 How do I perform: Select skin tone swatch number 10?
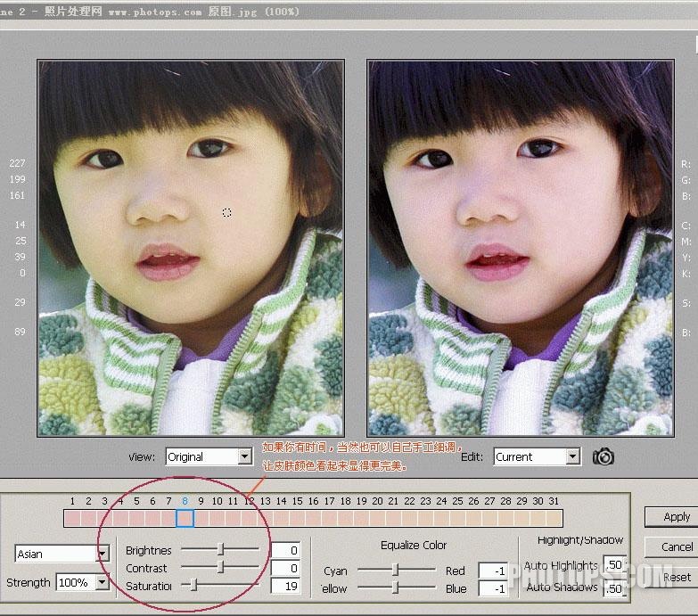(x=217, y=519)
